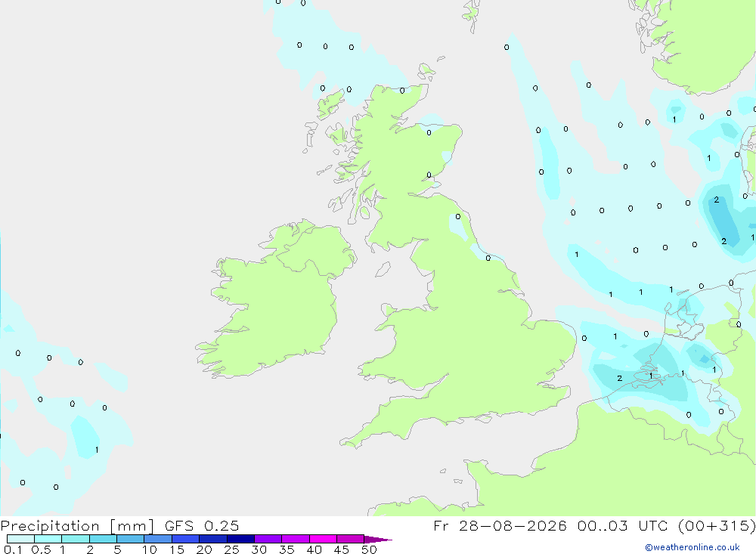
Task: Click the 1–2 mm legend color swatch
Action: (x=76, y=539)
